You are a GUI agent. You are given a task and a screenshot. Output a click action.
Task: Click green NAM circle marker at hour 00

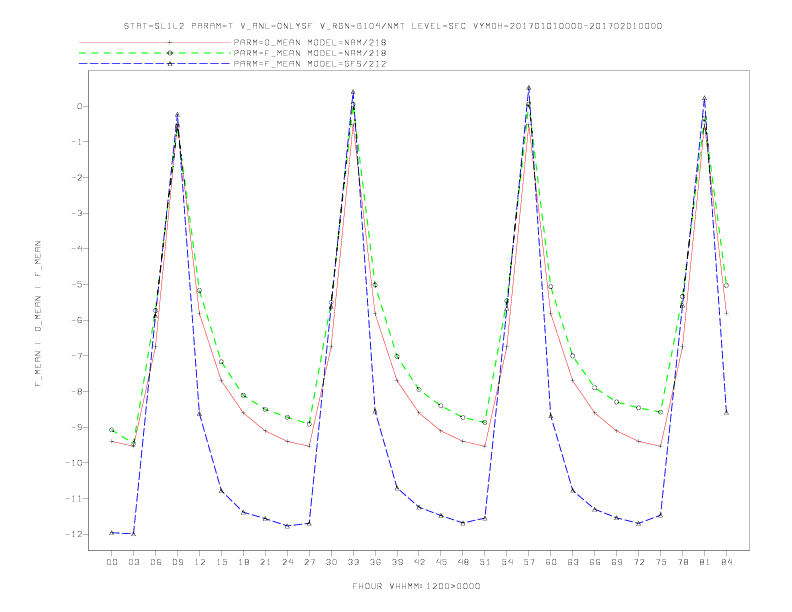112,430
